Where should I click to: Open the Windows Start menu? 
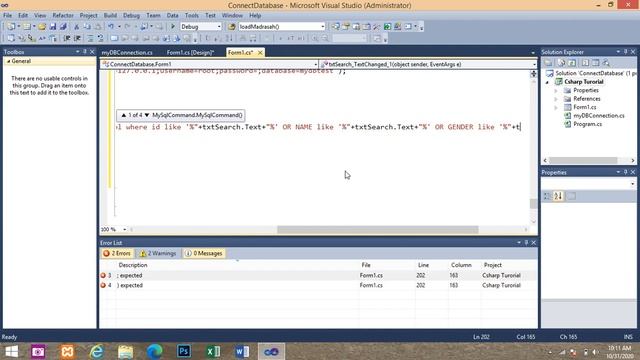[x=11, y=351]
